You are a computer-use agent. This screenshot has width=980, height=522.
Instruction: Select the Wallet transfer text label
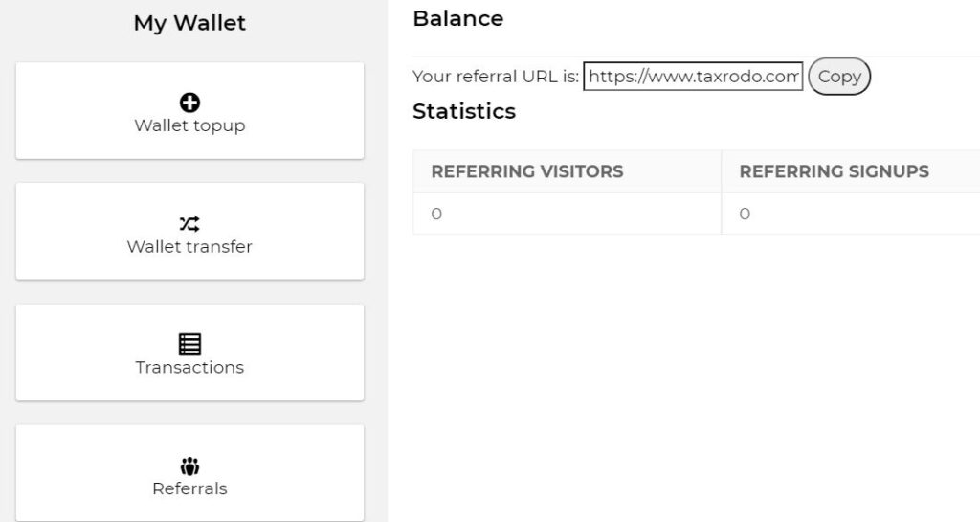tap(189, 247)
